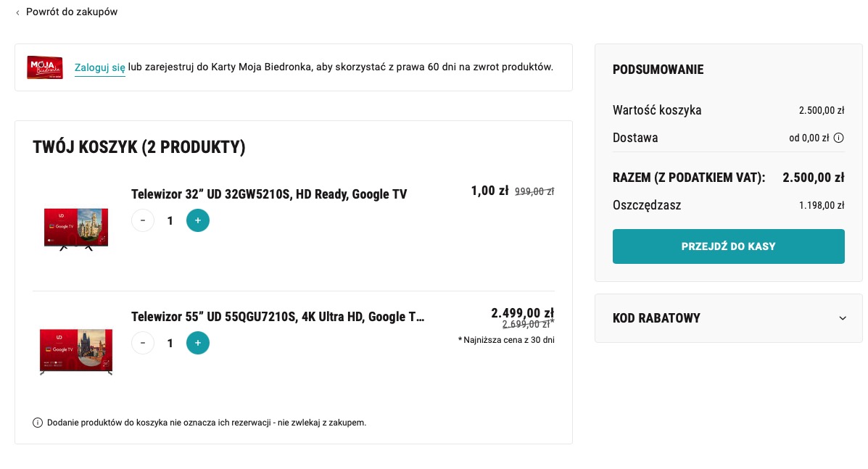Open the 55" television product thumbnail
The height and width of the screenshot is (469, 868).
point(76,352)
